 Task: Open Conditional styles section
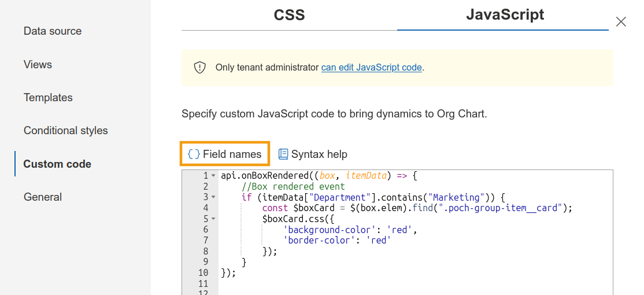[66, 131]
